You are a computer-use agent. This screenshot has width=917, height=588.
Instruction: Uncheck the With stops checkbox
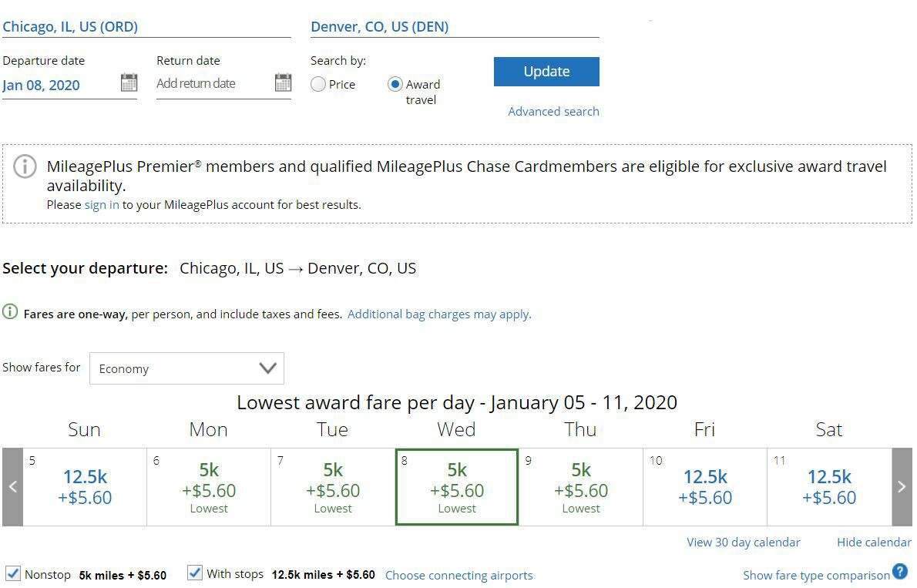(x=195, y=573)
